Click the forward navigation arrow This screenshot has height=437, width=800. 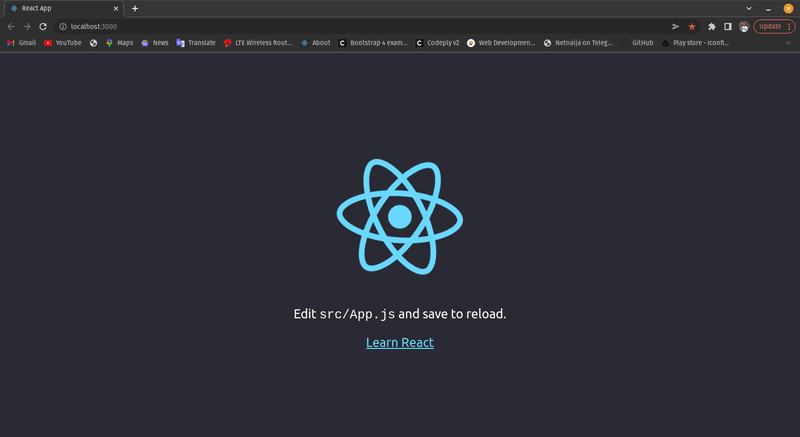pyautogui.click(x=27, y=27)
